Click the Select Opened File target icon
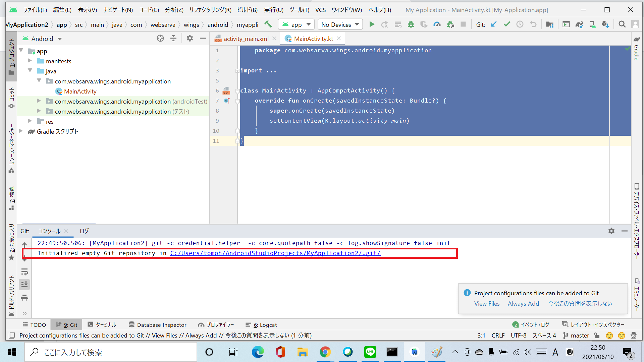This screenshot has height=362, width=644. (160, 39)
